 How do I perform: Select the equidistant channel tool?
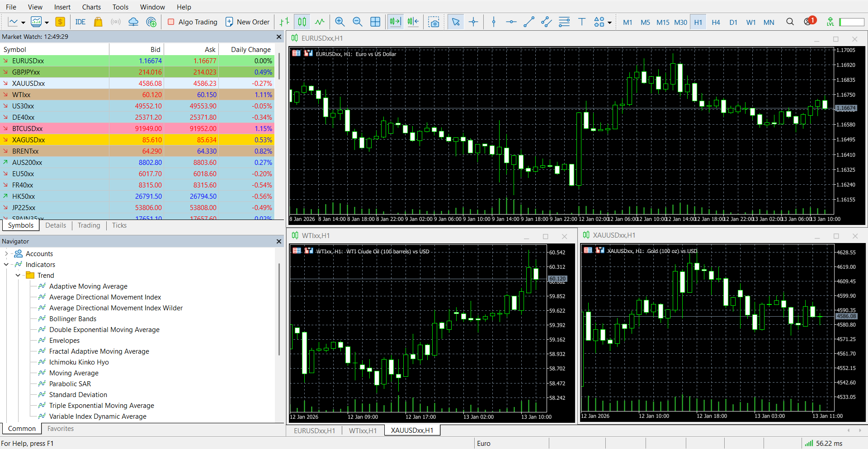(x=547, y=22)
